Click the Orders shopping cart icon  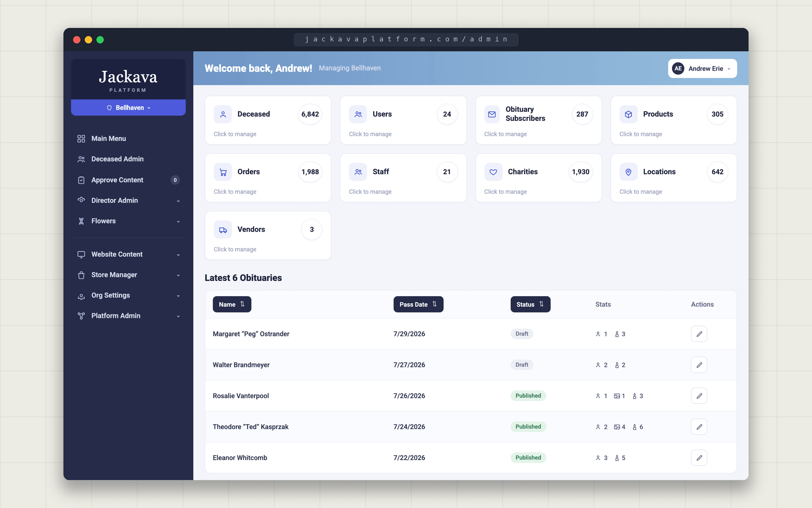pos(223,172)
